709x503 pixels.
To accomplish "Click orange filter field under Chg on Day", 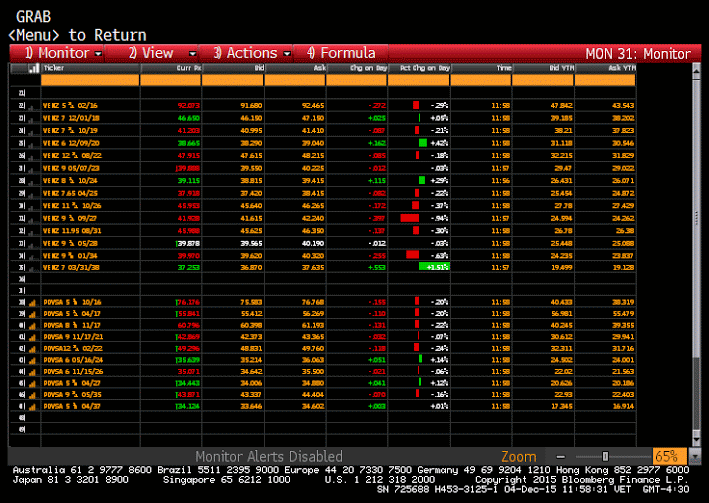I will tap(357, 81).
